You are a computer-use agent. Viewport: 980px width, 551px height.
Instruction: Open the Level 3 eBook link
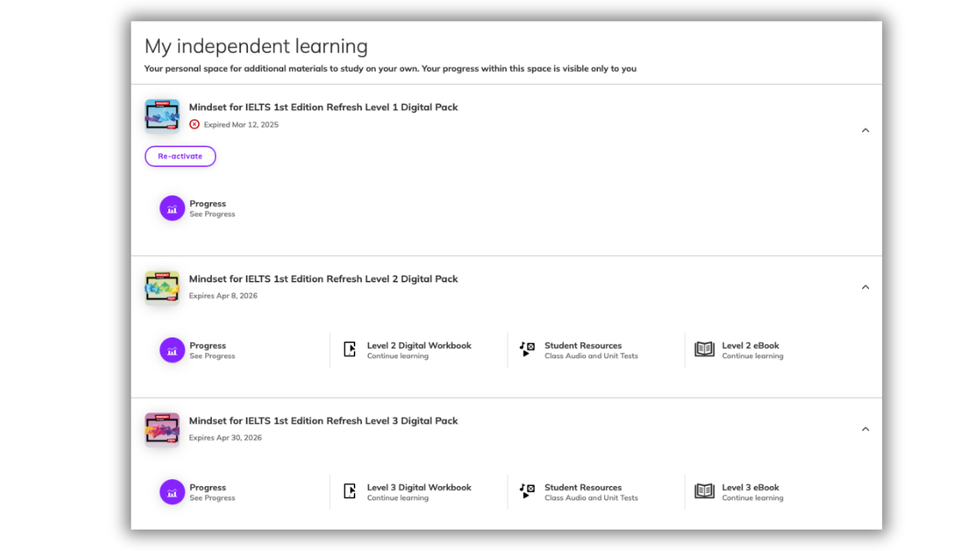[750, 487]
